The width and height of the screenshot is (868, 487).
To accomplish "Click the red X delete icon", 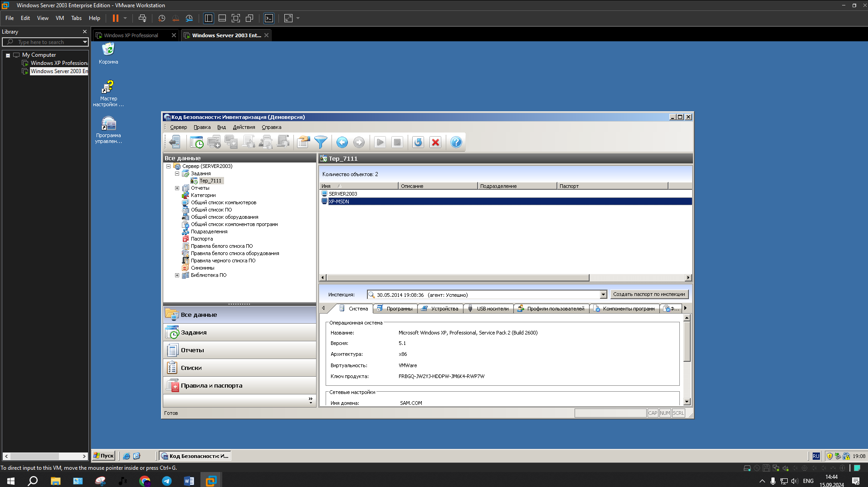I will [435, 142].
